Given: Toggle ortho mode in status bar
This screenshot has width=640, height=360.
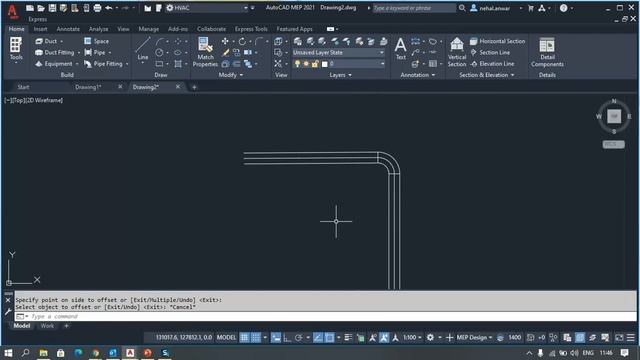Looking at the screenshot, I should [287, 338].
